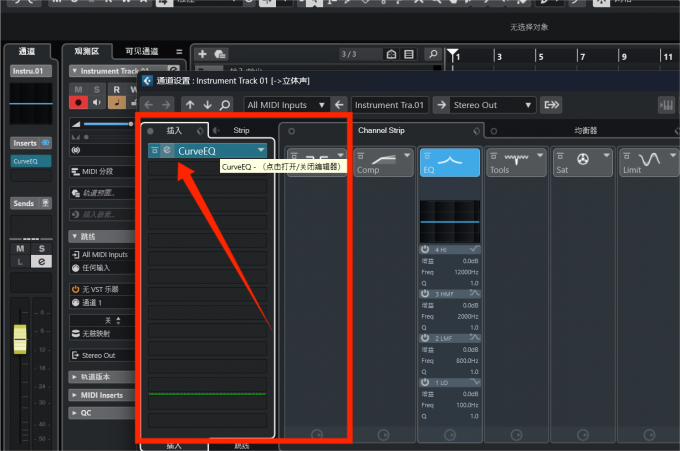
Task: Toggle Read automation R in inspector
Action: pos(117,90)
